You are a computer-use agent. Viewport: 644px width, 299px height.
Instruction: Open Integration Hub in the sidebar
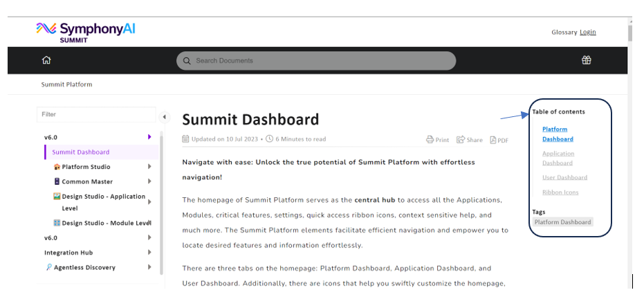pyautogui.click(x=68, y=253)
